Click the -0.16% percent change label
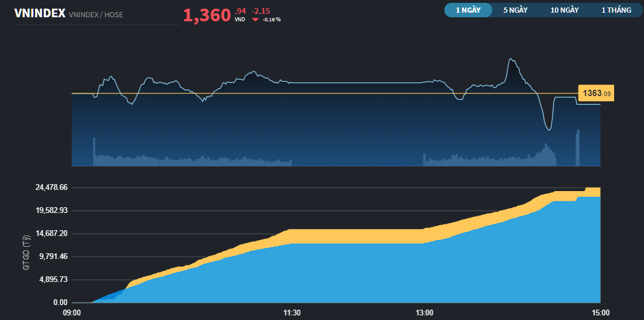 271,20
